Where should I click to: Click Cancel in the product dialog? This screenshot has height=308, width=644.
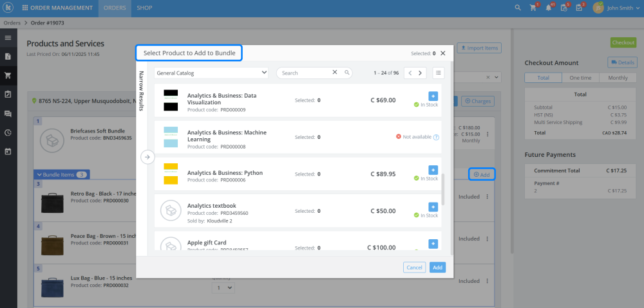point(414,267)
